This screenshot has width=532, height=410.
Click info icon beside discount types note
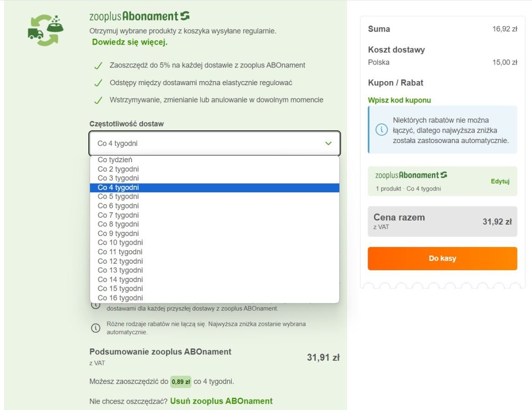point(96,328)
